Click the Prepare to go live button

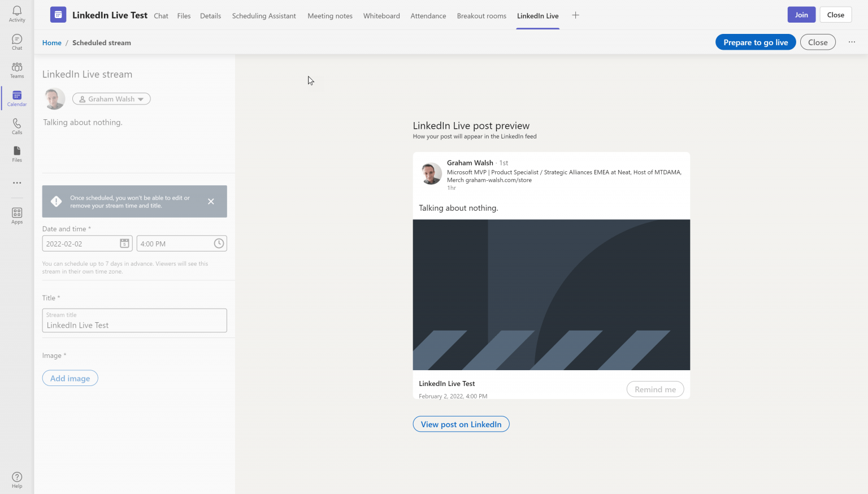click(756, 42)
